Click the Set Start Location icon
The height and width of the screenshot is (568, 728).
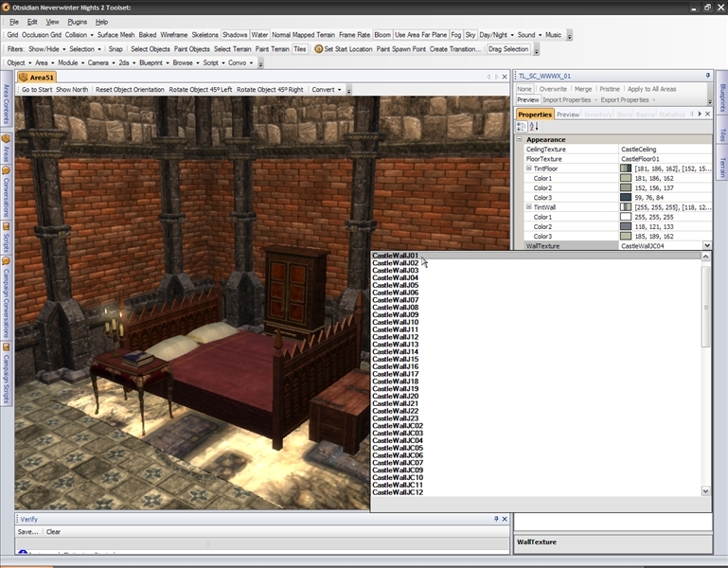pos(319,48)
